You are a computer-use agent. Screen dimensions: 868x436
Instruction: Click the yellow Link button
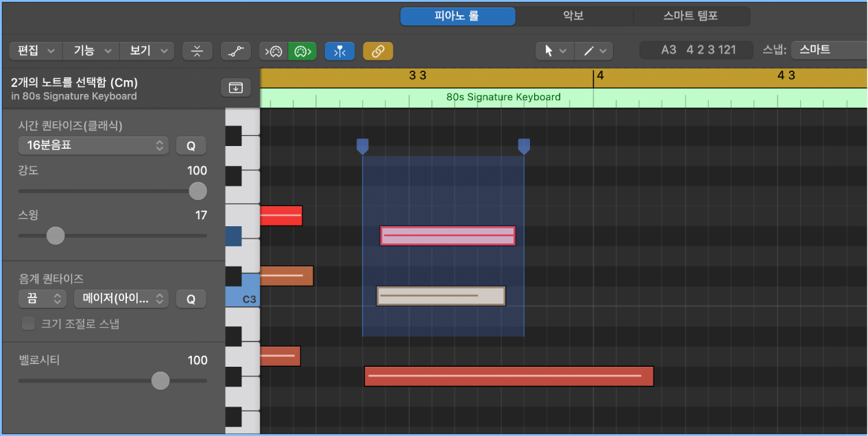pyautogui.click(x=378, y=51)
